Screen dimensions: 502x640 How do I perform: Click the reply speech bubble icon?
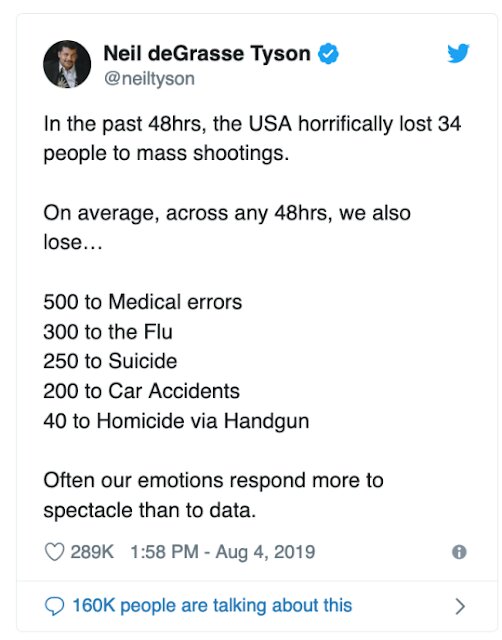pyautogui.click(x=54, y=606)
